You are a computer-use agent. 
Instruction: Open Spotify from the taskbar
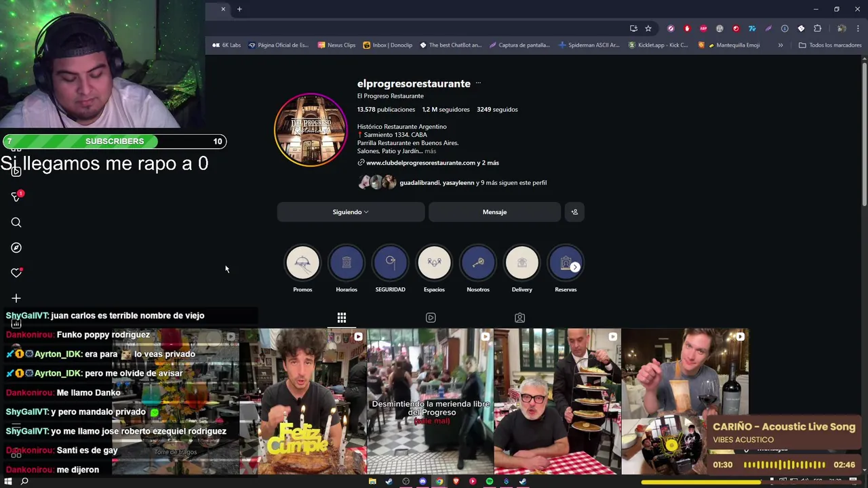tap(490, 481)
